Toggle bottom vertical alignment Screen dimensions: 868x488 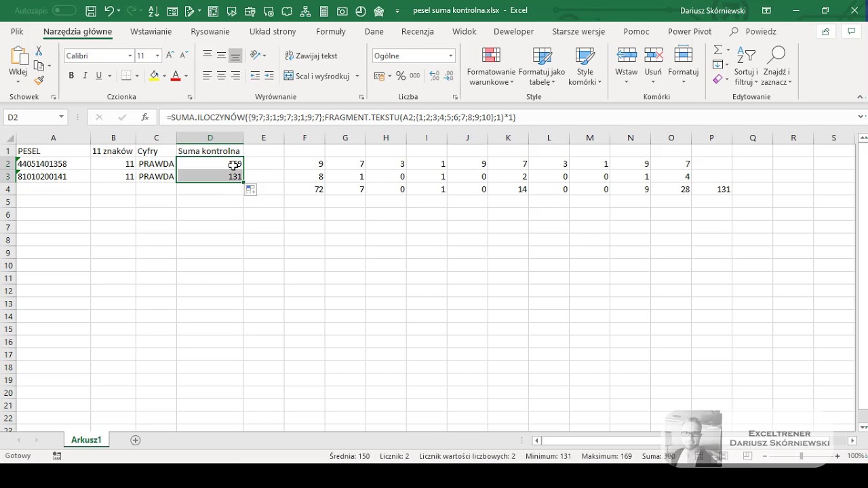tap(235, 56)
